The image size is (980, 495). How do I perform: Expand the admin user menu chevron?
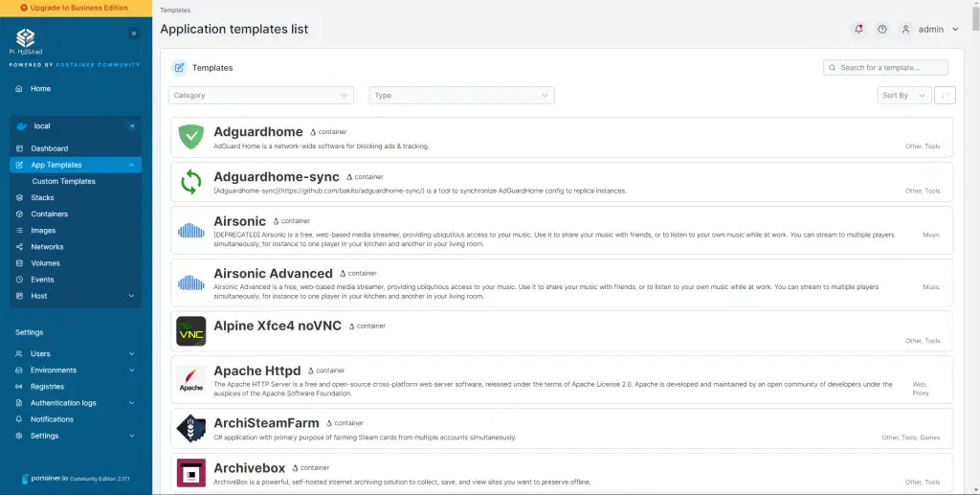955,30
